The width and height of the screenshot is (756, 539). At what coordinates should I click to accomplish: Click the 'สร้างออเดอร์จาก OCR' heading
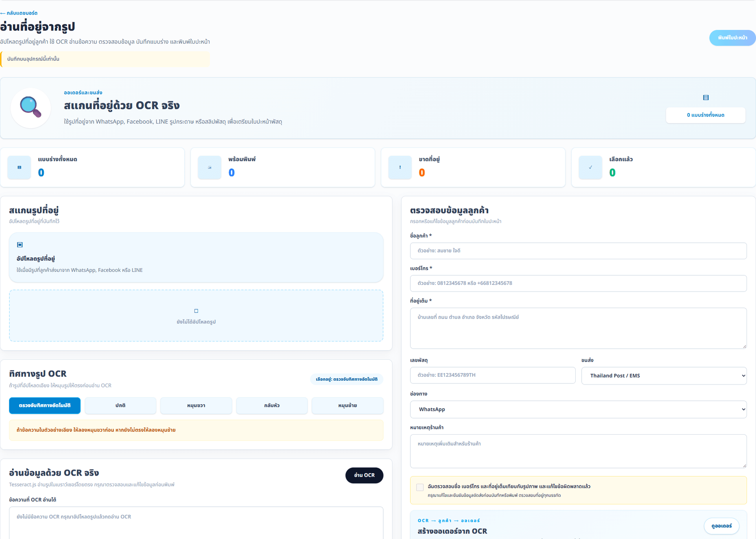coord(452,531)
